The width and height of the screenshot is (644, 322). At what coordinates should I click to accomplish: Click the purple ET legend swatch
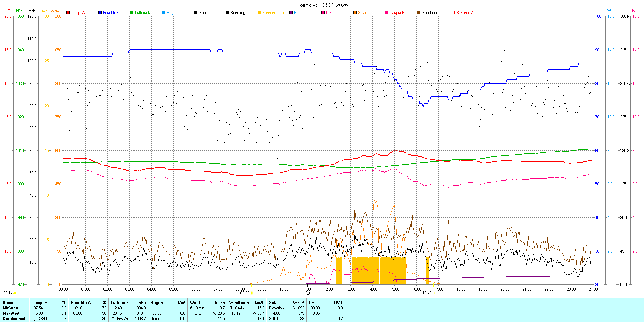click(291, 13)
